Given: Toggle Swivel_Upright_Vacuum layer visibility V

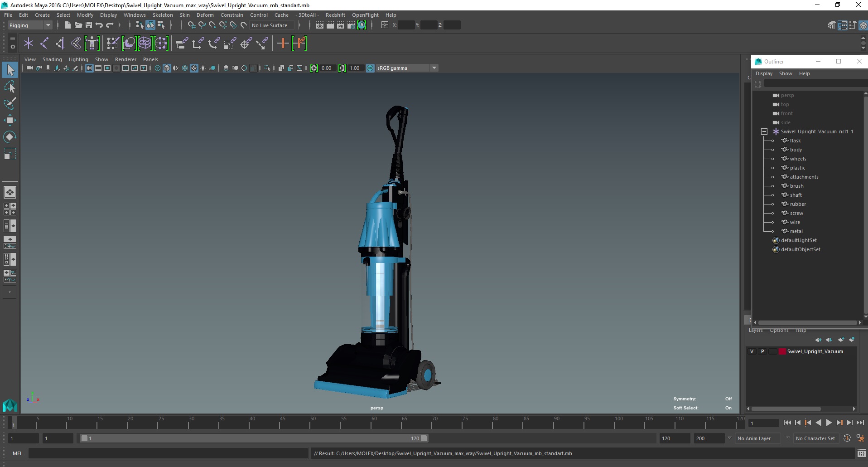Looking at the screenshot, I should point(752,351).
